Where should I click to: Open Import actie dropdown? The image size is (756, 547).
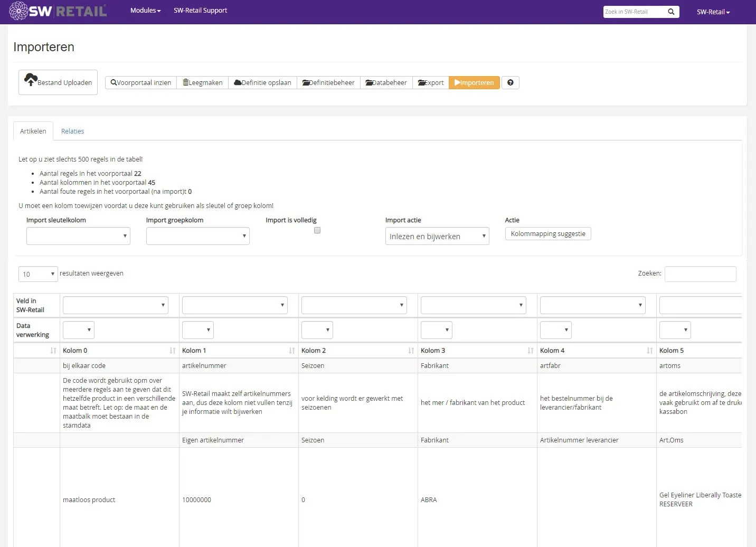coord(437,236)
